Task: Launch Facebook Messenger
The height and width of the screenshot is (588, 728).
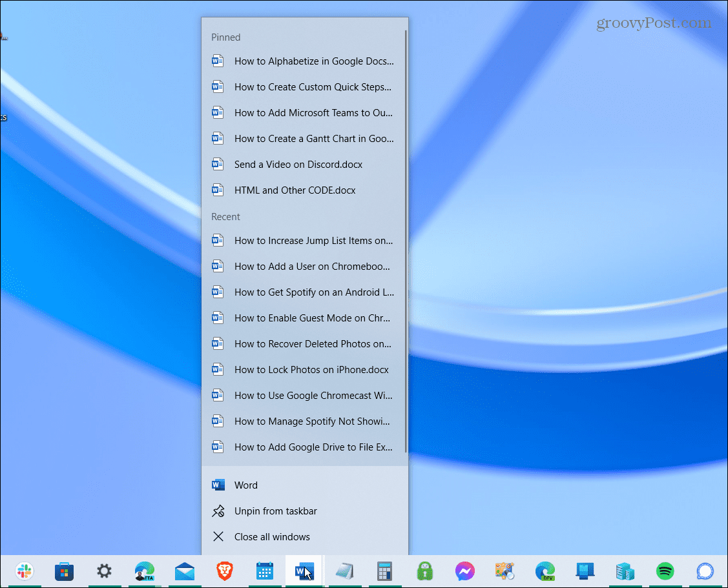Action: (464, 572)
